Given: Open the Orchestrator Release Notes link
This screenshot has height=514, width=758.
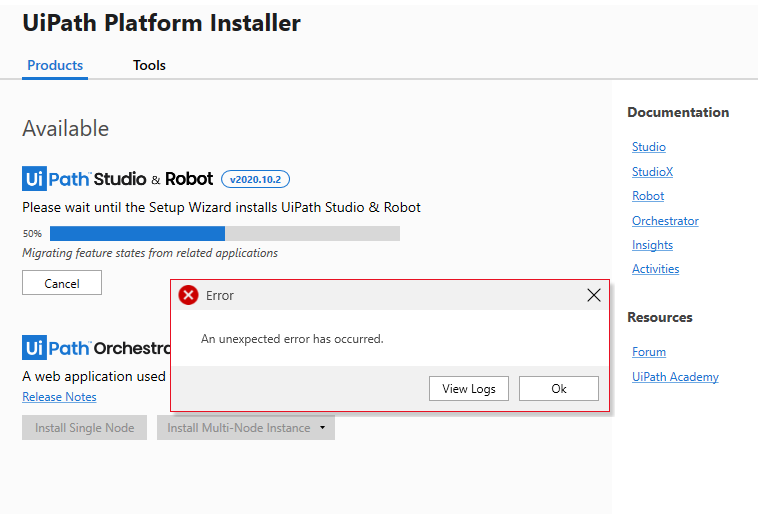Looking at the screenshot, I should tap(59, 397).
